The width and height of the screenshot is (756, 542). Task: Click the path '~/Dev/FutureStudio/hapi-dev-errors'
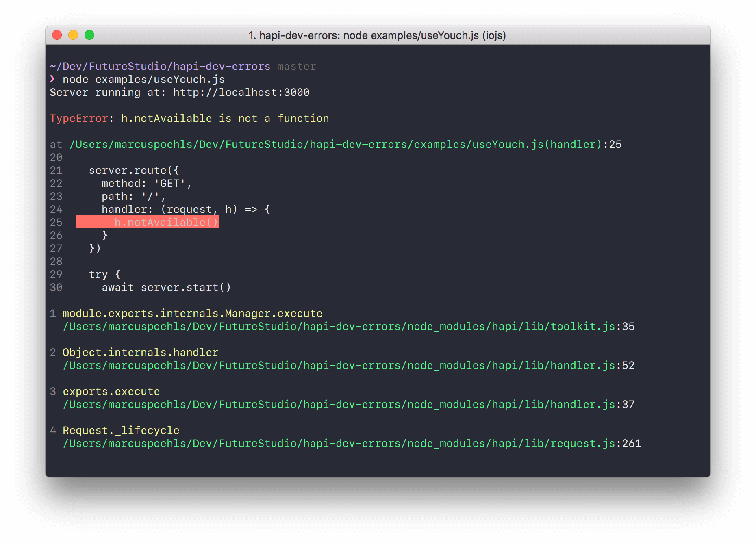pos(160,66)
